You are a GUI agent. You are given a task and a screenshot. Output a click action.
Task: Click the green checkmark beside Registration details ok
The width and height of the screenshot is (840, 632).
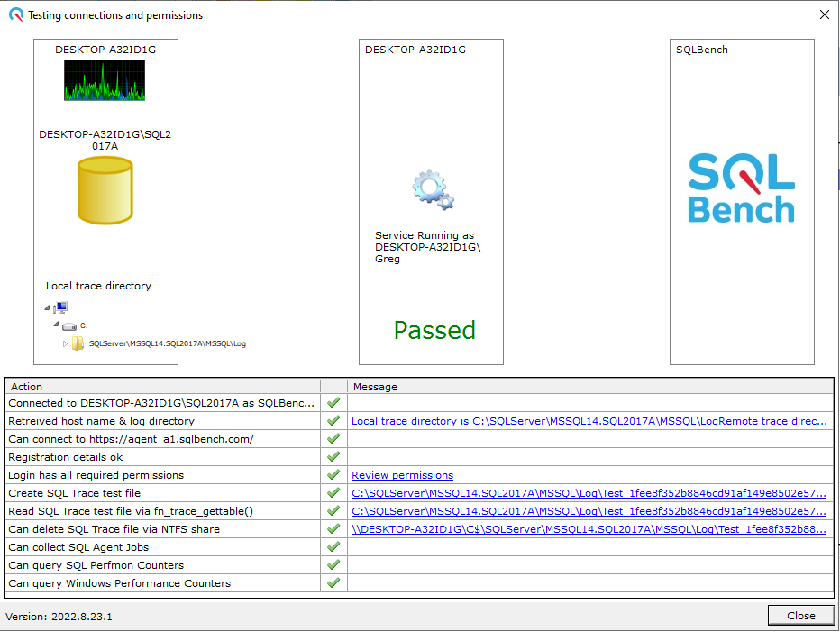point(333,457)
